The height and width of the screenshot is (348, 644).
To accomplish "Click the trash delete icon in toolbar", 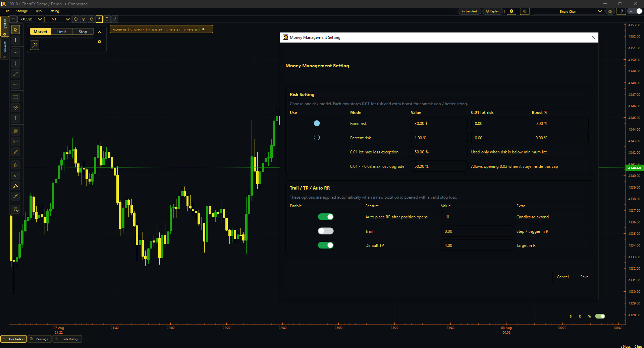I will [x=84, y=19].
